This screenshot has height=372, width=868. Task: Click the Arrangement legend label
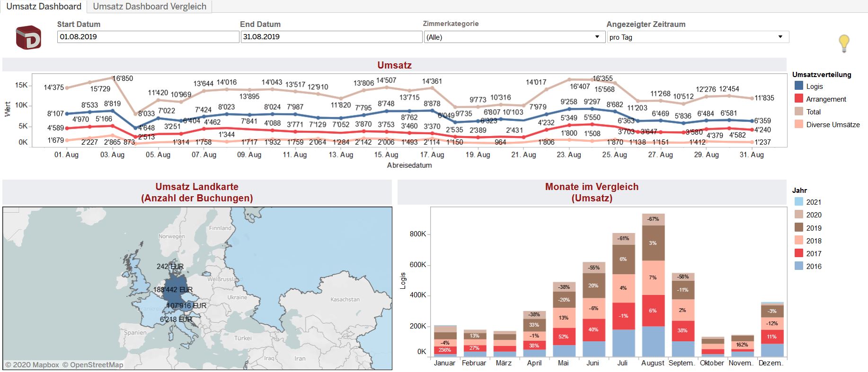pyautogui.click(x=826, y=99)
